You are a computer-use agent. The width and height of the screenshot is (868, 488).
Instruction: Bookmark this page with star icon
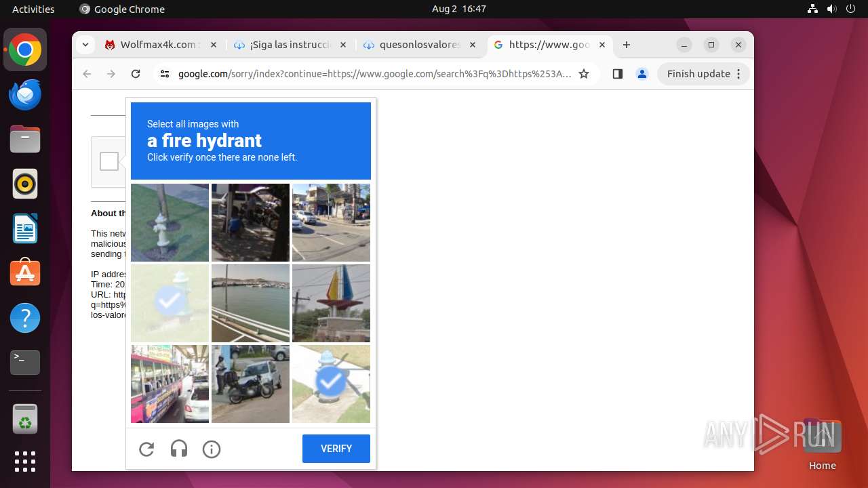[584, 74]
